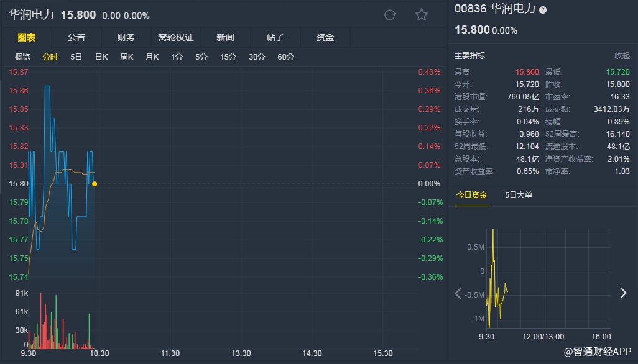Add stock to favorites with star icon

pyautogui.click(x=422, y=15)
